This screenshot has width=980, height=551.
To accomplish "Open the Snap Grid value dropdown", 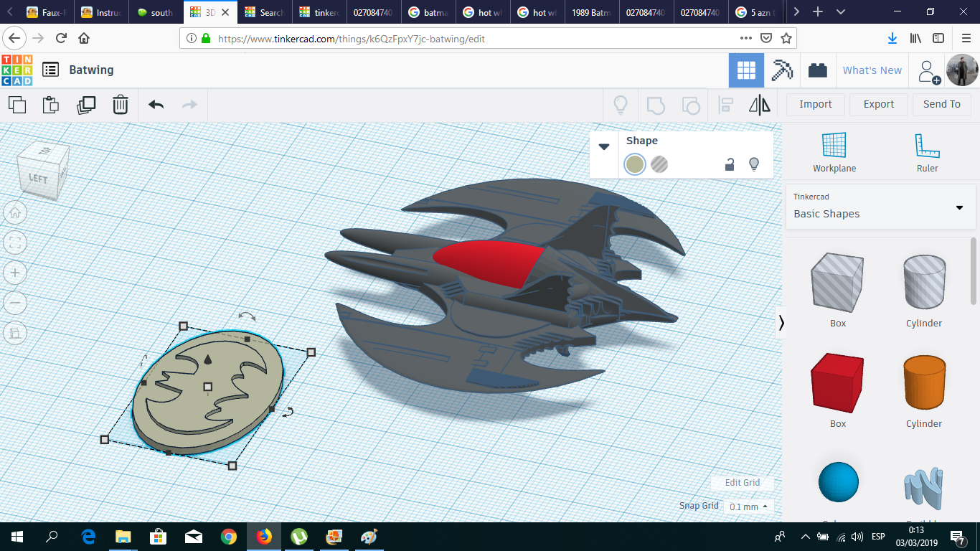I will point(748,507).
